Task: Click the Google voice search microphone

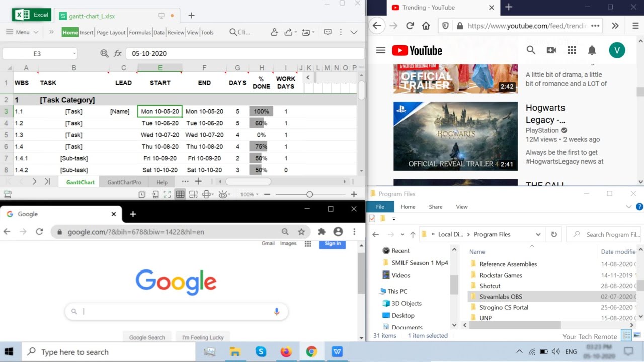Action: (x=276, y=311)
